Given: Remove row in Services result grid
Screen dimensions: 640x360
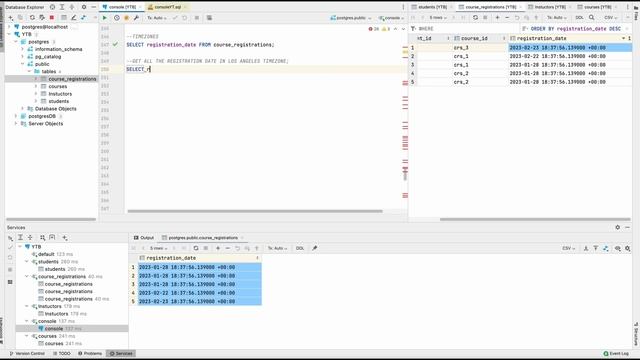Looking at the screenshot, I should point(228,248).
